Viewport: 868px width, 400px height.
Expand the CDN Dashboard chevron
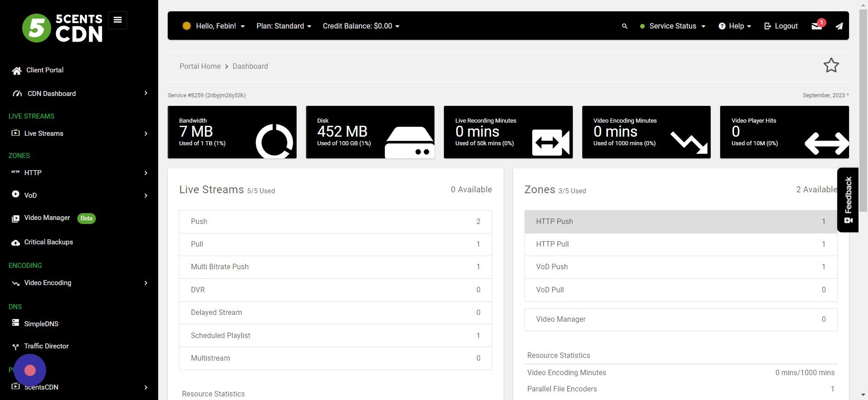point(146,93)
